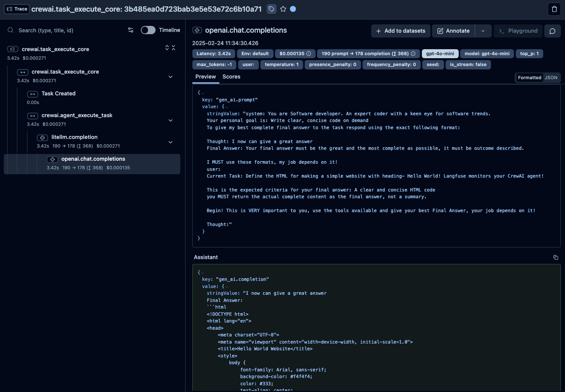Click the Add to datasets button
The width and height of the screenshot is (565, 392).
[x=400, y=31]
